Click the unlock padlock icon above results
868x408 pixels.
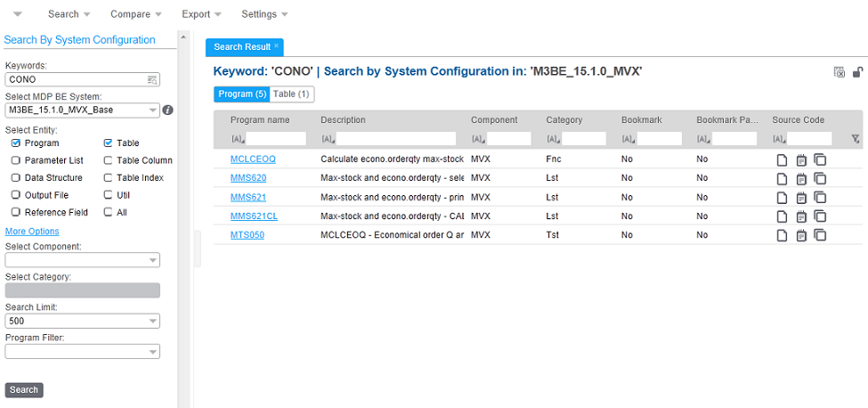pos(857,72)
